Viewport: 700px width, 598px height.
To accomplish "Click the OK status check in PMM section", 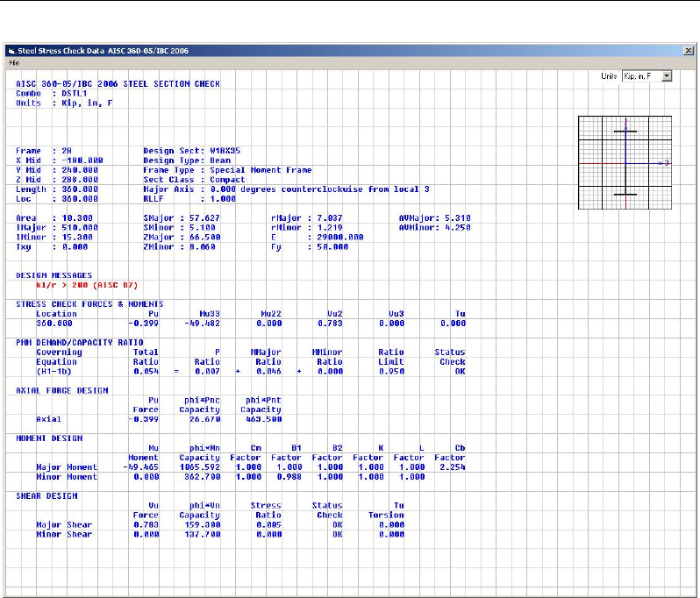I will pos(459,371).
